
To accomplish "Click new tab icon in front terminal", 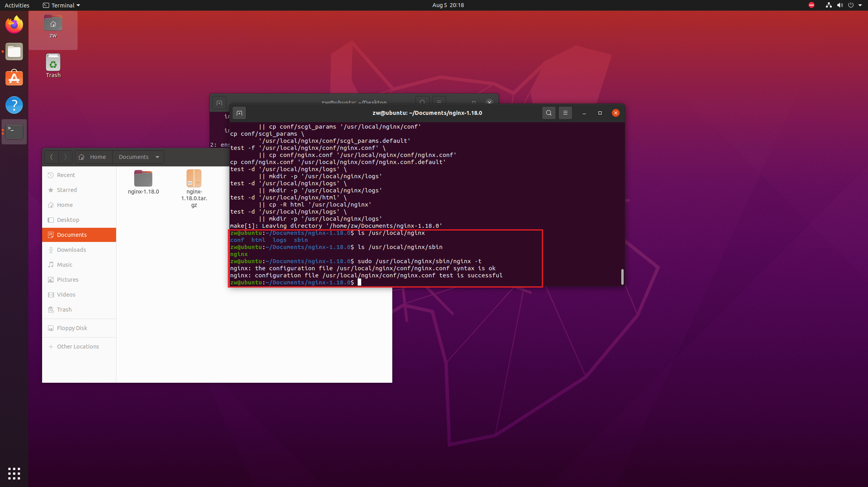I will [x=239, y=113].
